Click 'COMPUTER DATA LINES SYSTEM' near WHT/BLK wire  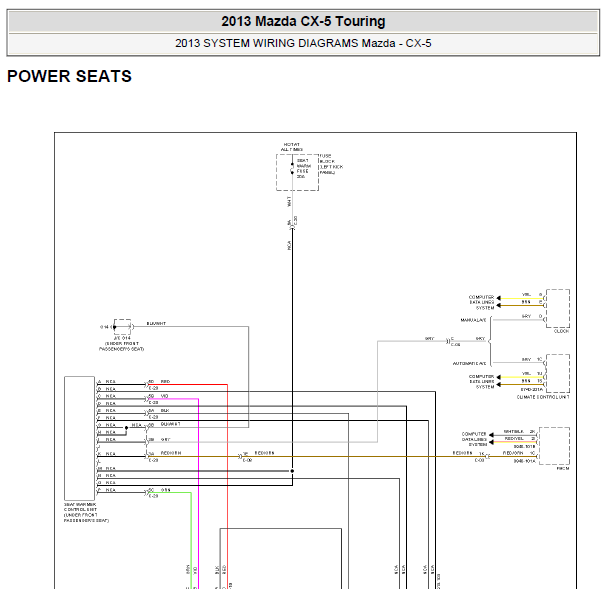474,439
